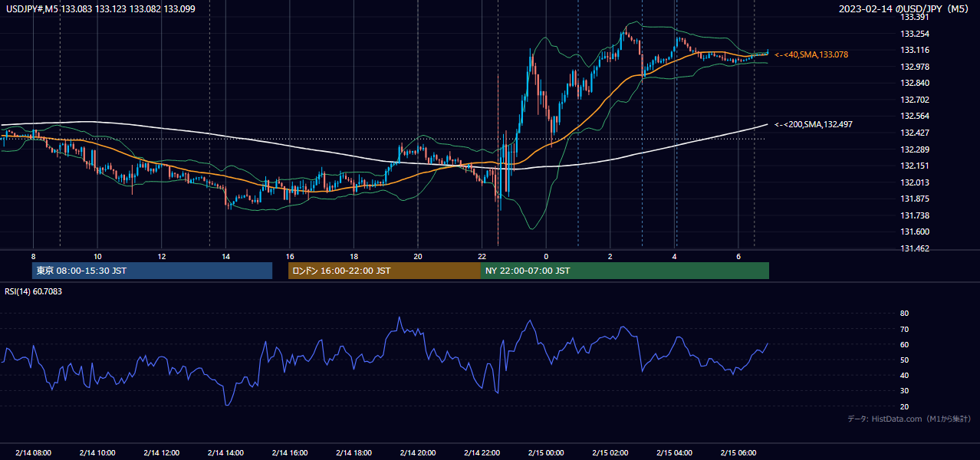Click hour tick 22 under the price chart
The height and width of the screenshot is (460, 980).
[482, 256]
